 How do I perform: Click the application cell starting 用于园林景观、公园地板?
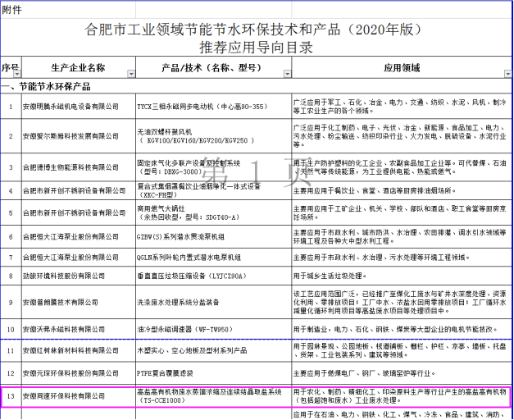[402, 351]
